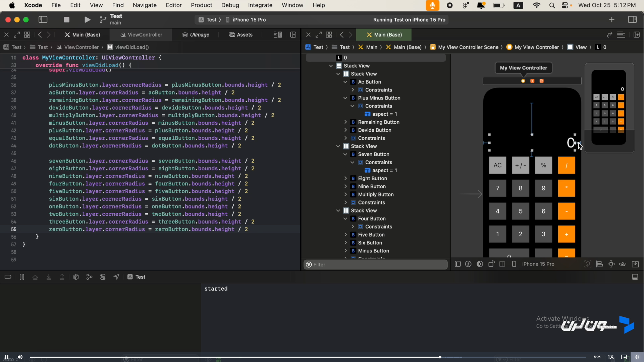This screenshot has width=644, height=362.
Task: Switch to the Assets tab
Action: (240, 35)
